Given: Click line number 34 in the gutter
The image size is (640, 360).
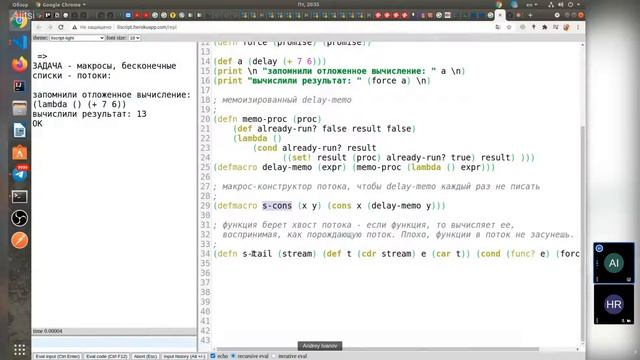Looking at the screenshot, I should coord(205,253).
